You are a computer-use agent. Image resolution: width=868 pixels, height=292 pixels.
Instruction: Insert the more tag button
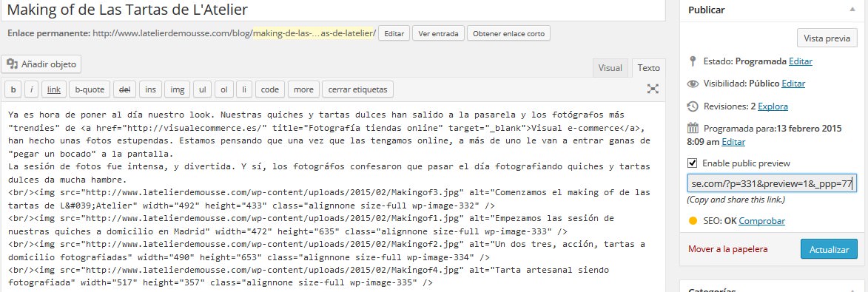click(x=303, y=89)
